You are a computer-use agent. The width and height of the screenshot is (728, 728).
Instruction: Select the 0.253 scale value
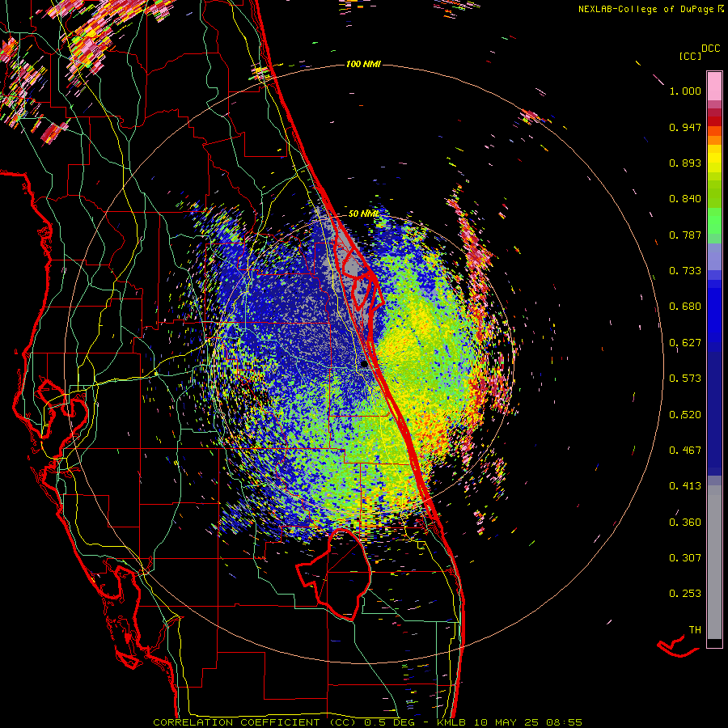[685, 594]
